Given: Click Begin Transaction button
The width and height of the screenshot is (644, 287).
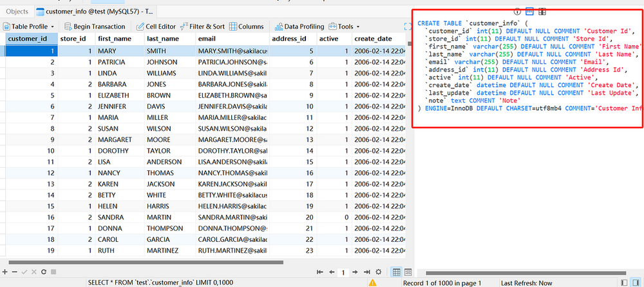Looking at the screenshot, I should [x=95, y=26].
